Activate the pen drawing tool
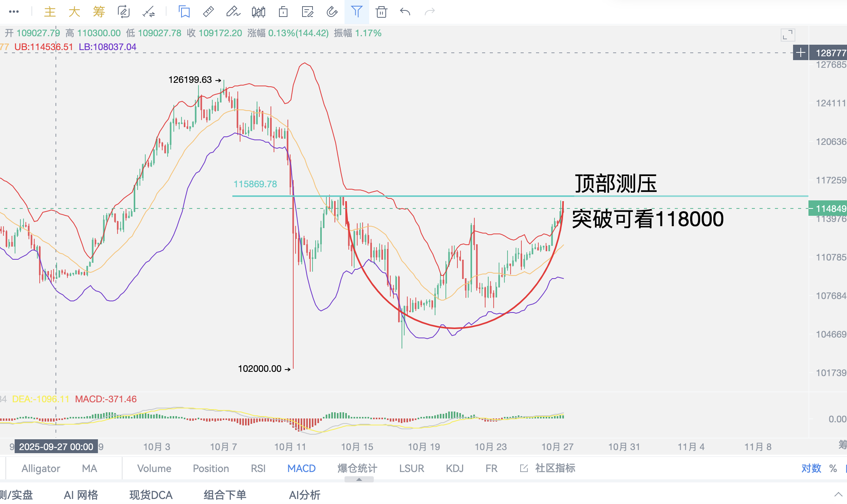Screen dimensions: 847x504 coord(233,12)
